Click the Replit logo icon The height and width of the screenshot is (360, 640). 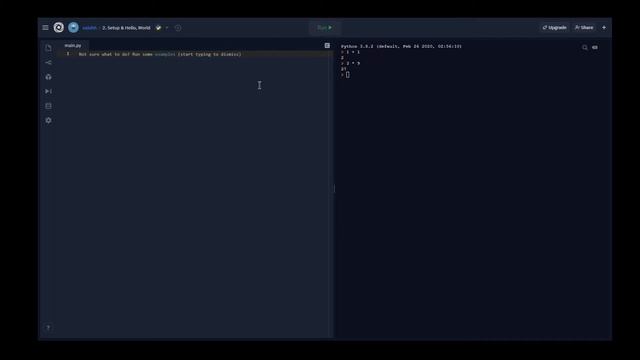tap(59, 27)
